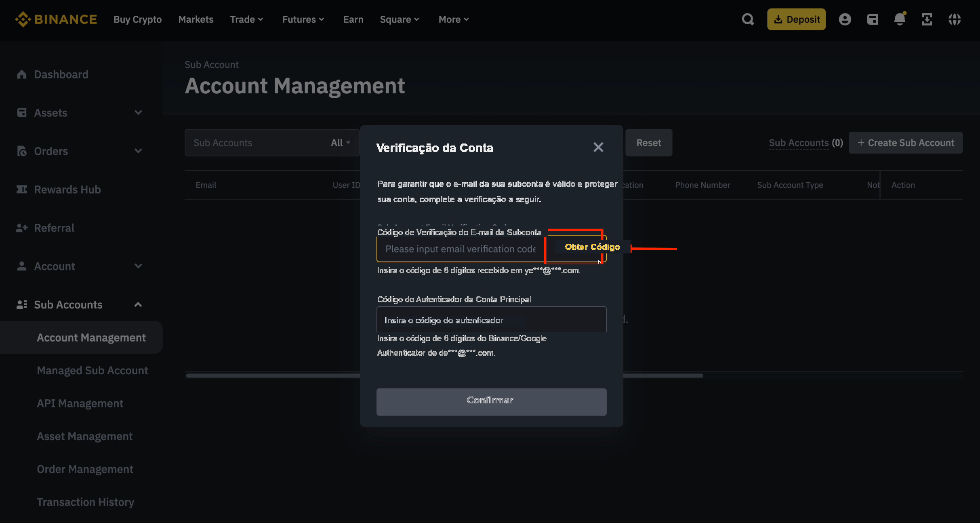Open API Management in sidebar
980x523 pixels.
coord(80,403)
